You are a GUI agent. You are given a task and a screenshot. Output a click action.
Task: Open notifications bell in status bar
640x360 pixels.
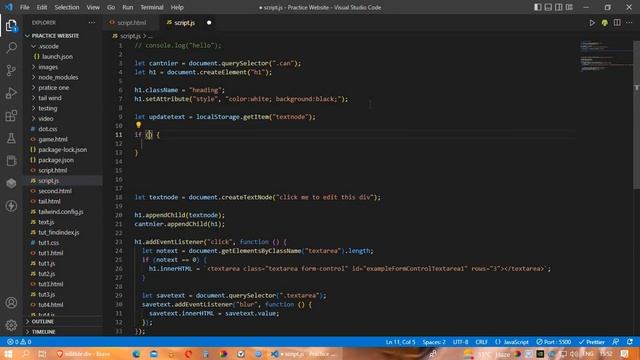point(630,342)
